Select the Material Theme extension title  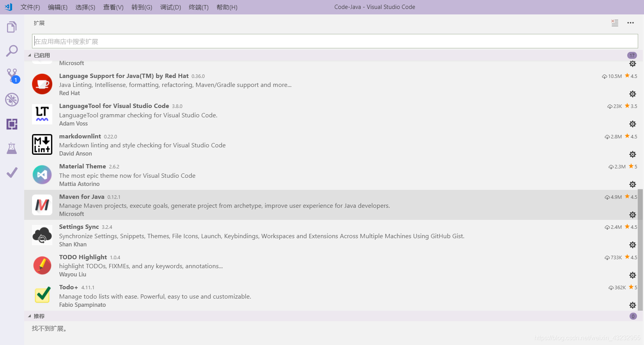click(x=82, y=166)
